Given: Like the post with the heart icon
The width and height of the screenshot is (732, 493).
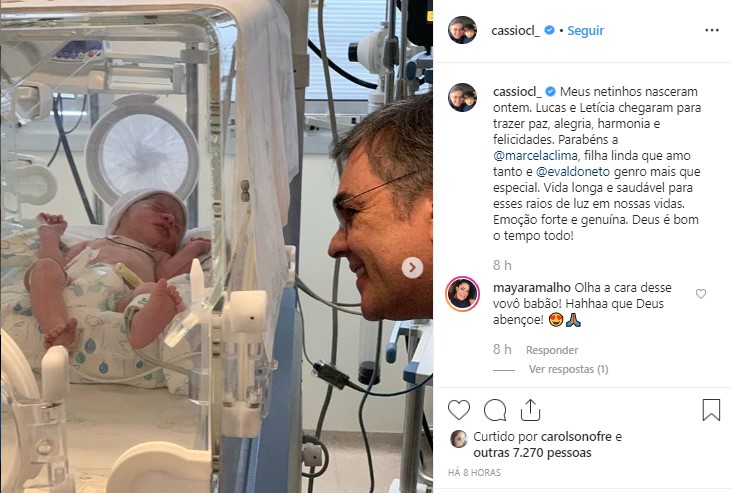Looking at the screenshot, I should [459, 410].
